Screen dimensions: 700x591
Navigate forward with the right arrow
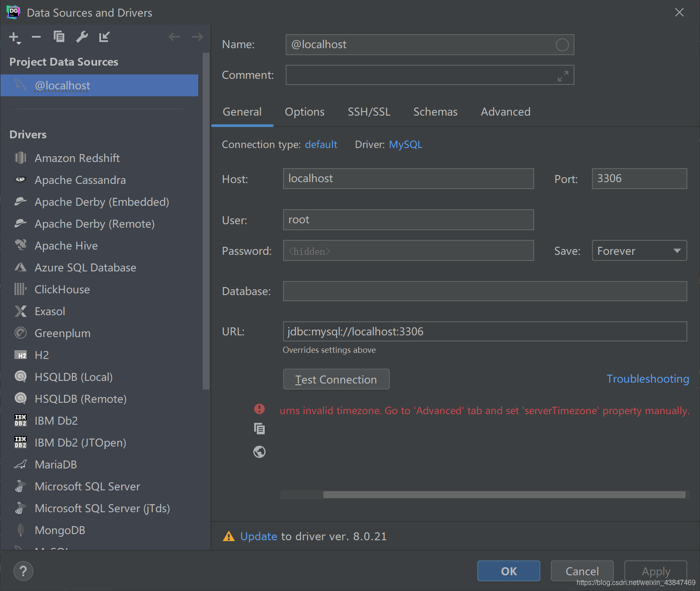point(197,37)
